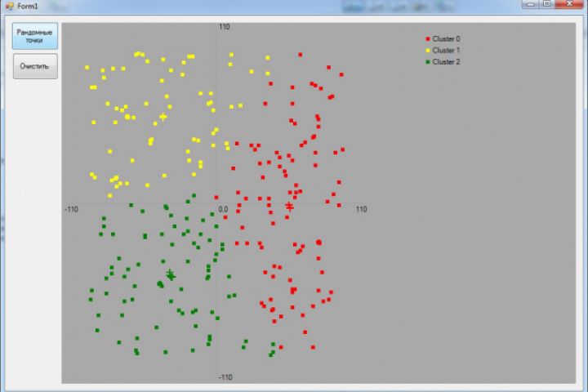Image resolution: width=588 pixels, height=392 pixels.
Task: Click the yellow cluster centroid cross marker
Action: pyautogui.click(x=163, y=117)
